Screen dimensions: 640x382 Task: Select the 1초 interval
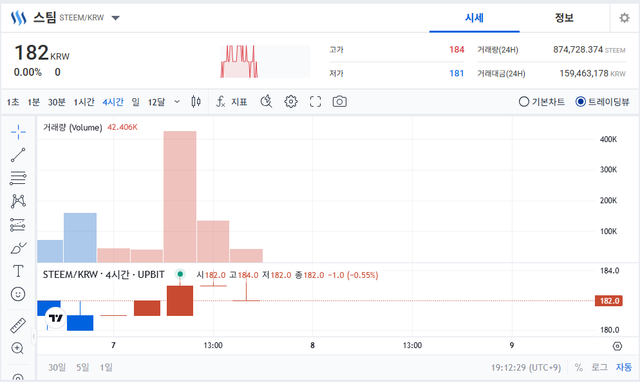point(13,102)
